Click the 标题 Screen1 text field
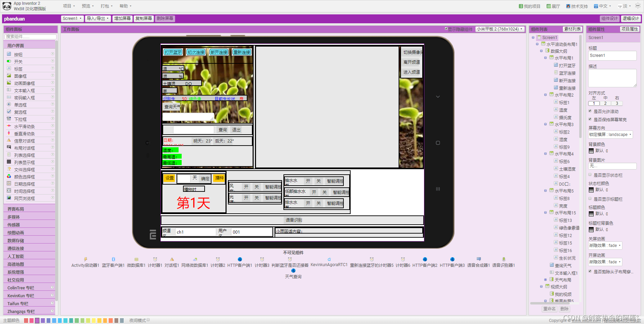 pos(612,55)
